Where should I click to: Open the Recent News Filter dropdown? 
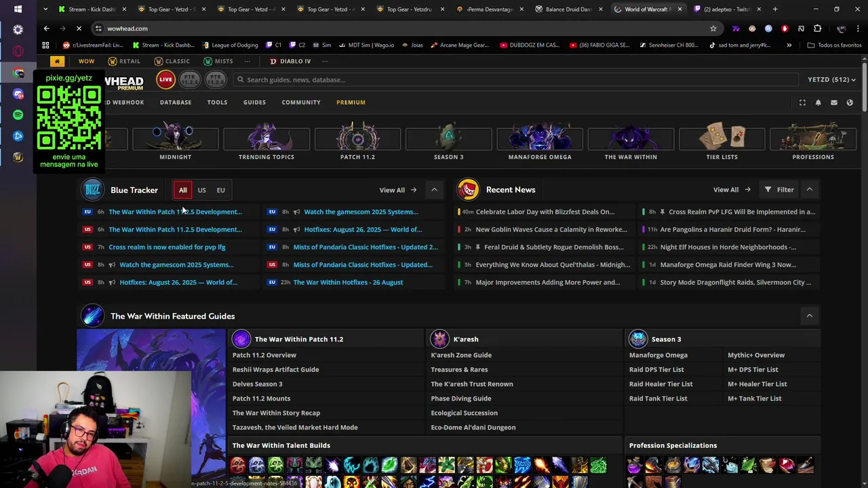[778, 190]
